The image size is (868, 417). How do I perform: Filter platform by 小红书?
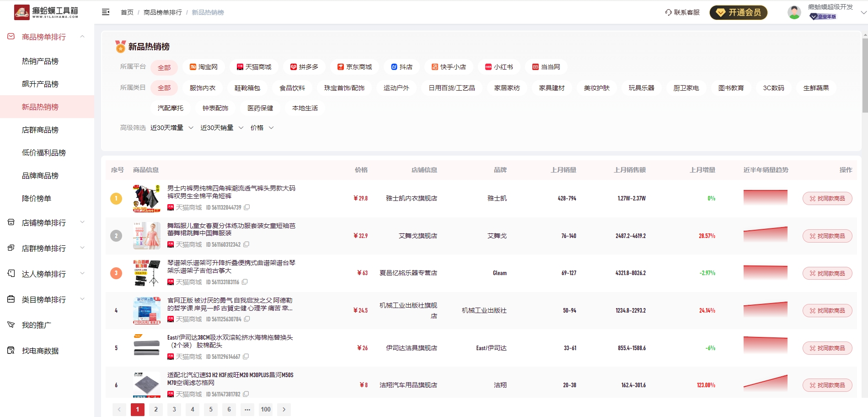click(x=499, y=67)
